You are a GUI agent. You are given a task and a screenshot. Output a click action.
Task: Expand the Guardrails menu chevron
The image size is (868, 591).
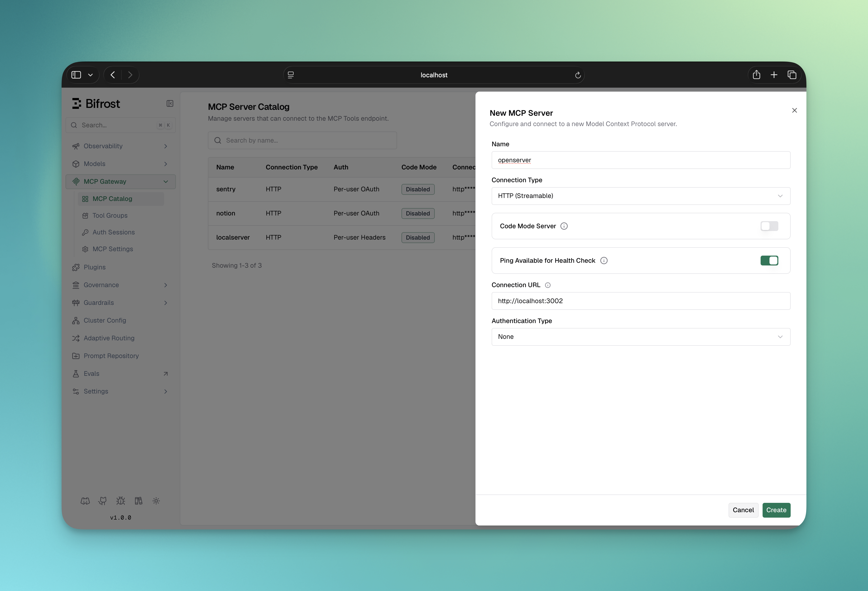point(166,303)
